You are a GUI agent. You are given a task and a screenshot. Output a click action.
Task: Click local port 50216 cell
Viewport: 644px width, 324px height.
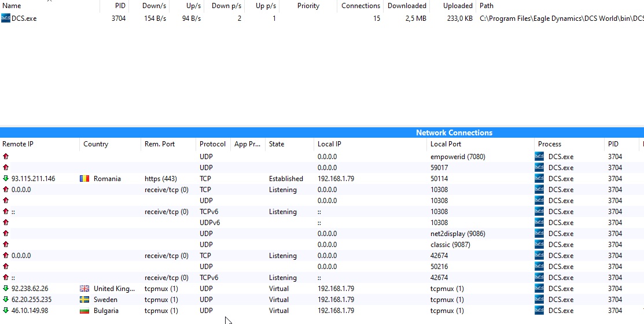439,267
